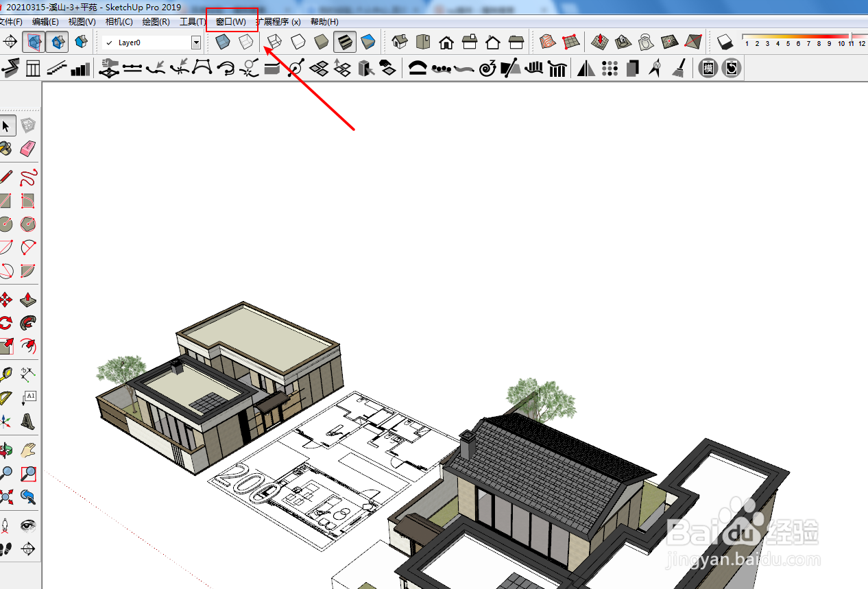Click the 2D floor plan drawing
This screenshot has height=589, width=868.
335,470
